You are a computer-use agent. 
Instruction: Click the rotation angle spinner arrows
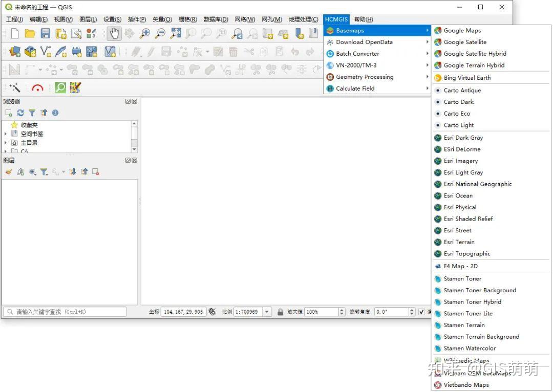pyautogui.click(x=412, y=312)
